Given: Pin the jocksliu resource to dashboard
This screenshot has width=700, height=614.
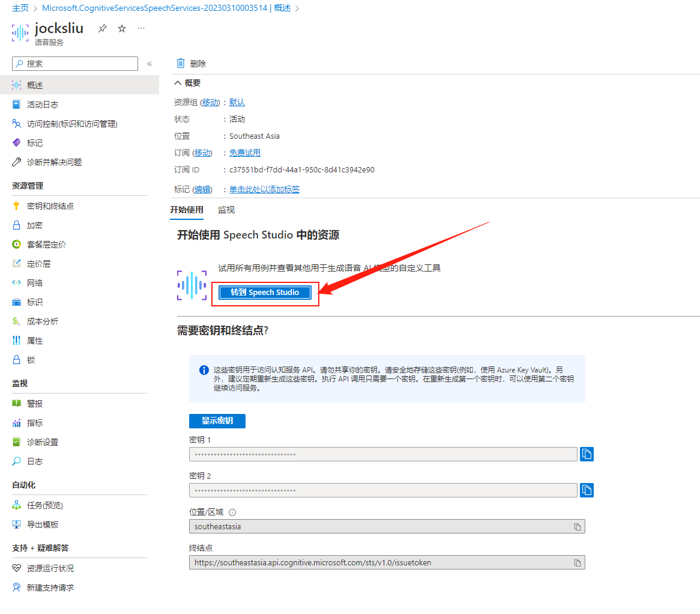Looking at the screenshot, I should (x=103, y=29).
